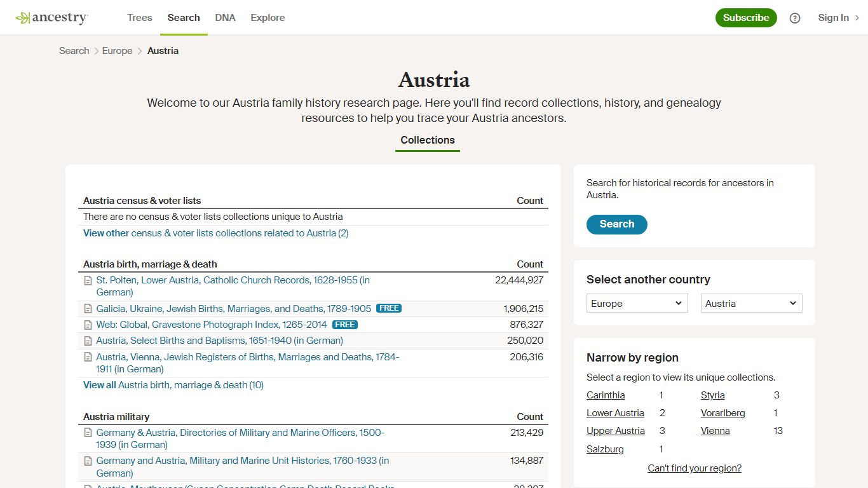Open Austria, Select Births and Baptisms

(220, 341)
